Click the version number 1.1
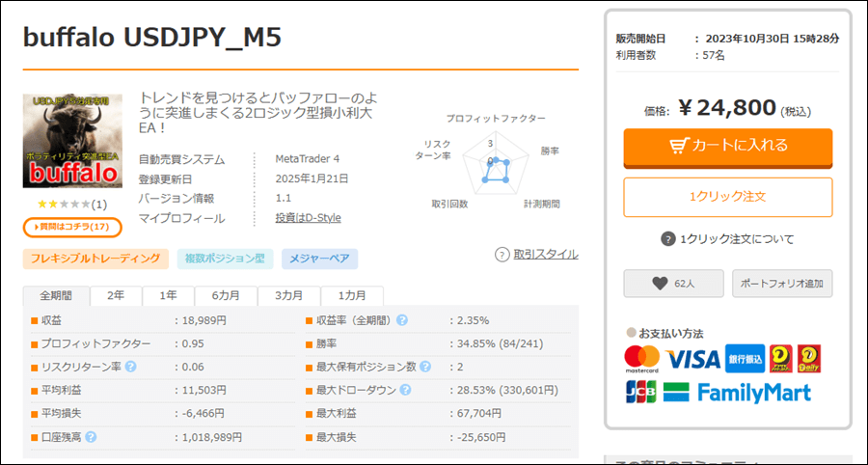The width and height of the screenshot is (868, 465). coord(283,198)
